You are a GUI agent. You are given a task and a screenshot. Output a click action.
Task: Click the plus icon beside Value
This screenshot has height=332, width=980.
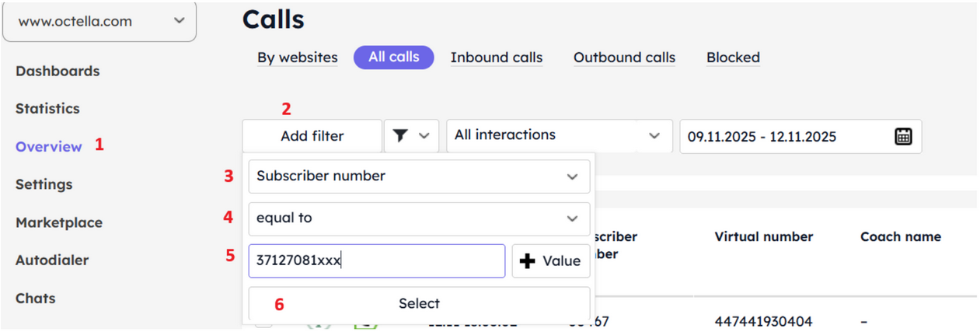pos(528,261)
